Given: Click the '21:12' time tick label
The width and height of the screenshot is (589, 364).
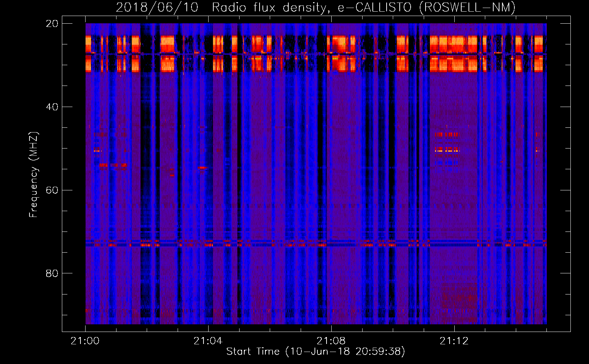Looking at the screenshot, I should (x=454, y=341).
